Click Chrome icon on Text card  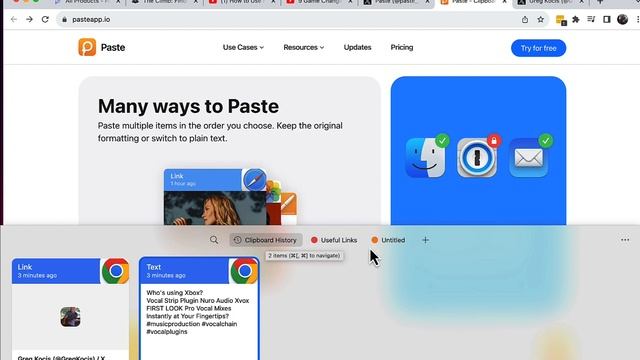244,271
